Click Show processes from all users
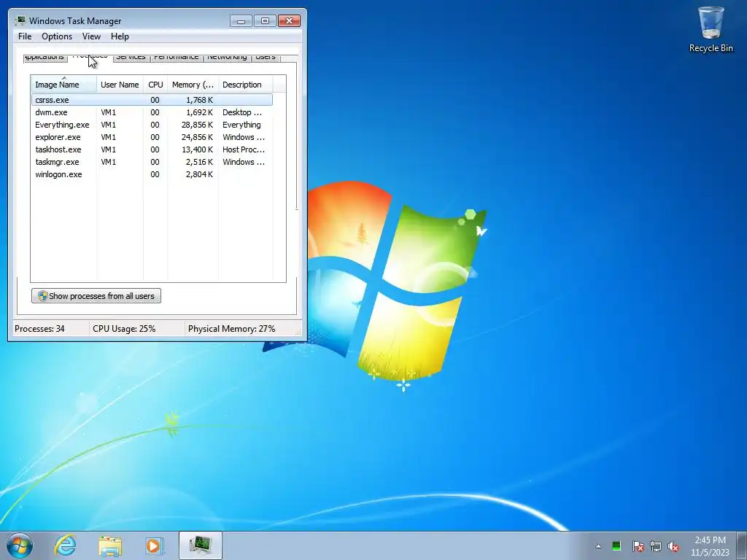 click(x=96, y=296)
